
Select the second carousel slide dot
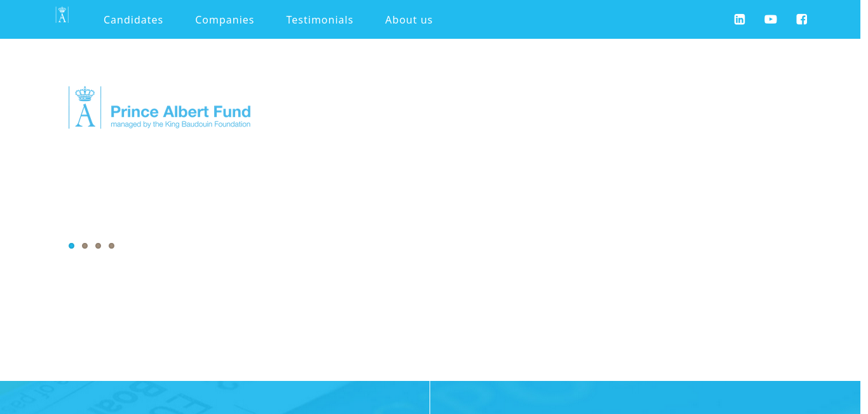(85, 245)
